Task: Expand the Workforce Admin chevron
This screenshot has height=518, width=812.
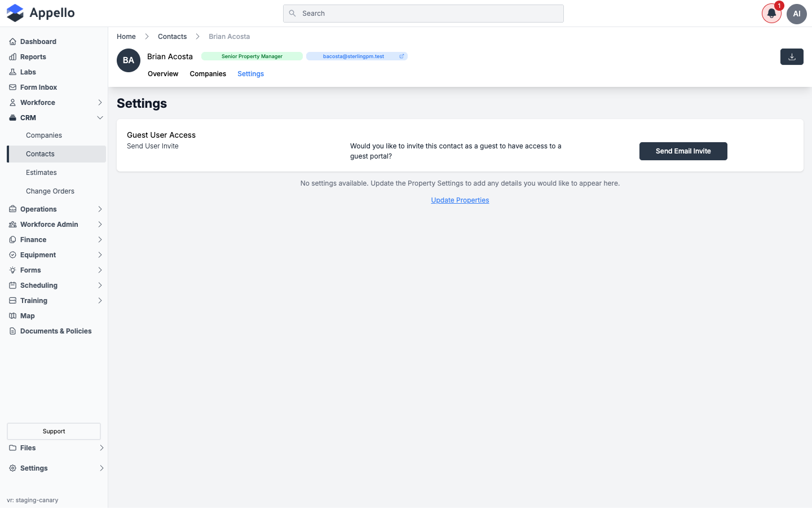Action: tap(100, 225)
